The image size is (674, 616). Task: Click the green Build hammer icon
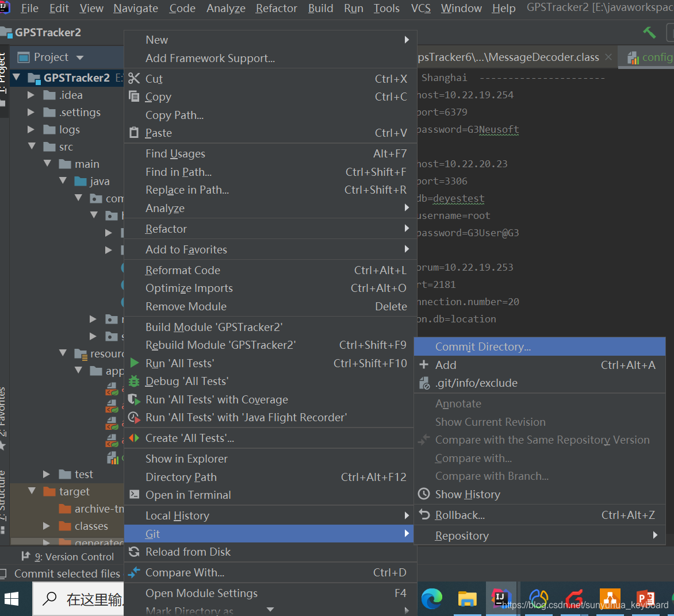(649, 32)
